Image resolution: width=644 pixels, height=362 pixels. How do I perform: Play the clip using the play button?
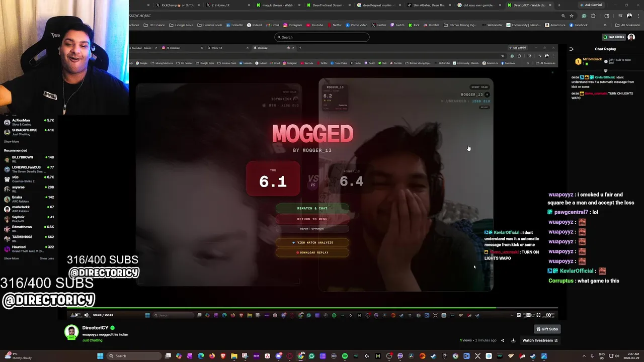pyautogui.click(x=76, y=315)
